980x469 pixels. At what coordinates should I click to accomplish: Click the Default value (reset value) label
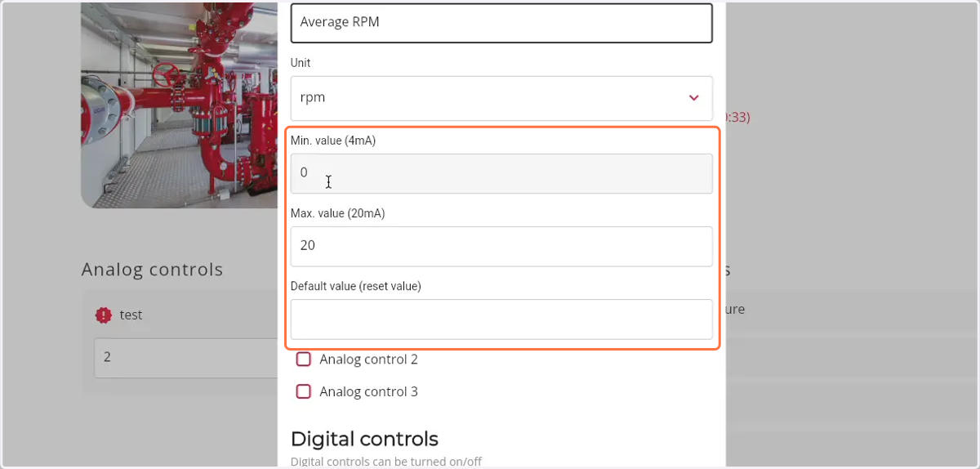(x=356, y=286)
